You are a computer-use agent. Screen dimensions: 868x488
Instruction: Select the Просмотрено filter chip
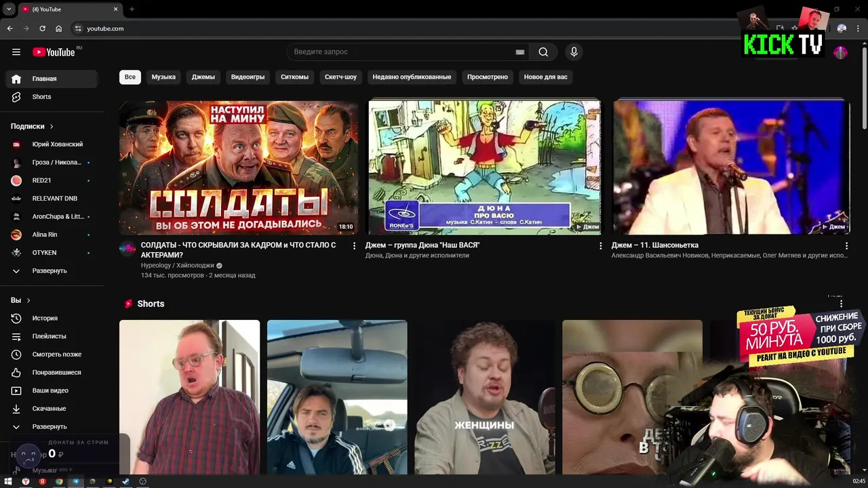pos(488,77)
